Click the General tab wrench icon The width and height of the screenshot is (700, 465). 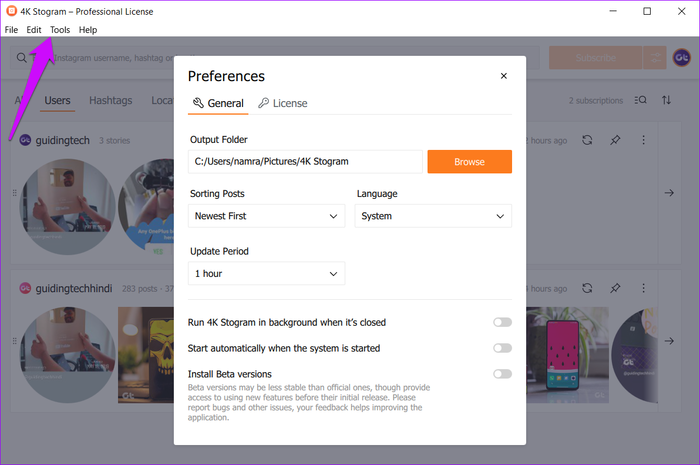(x=198, y=103)
